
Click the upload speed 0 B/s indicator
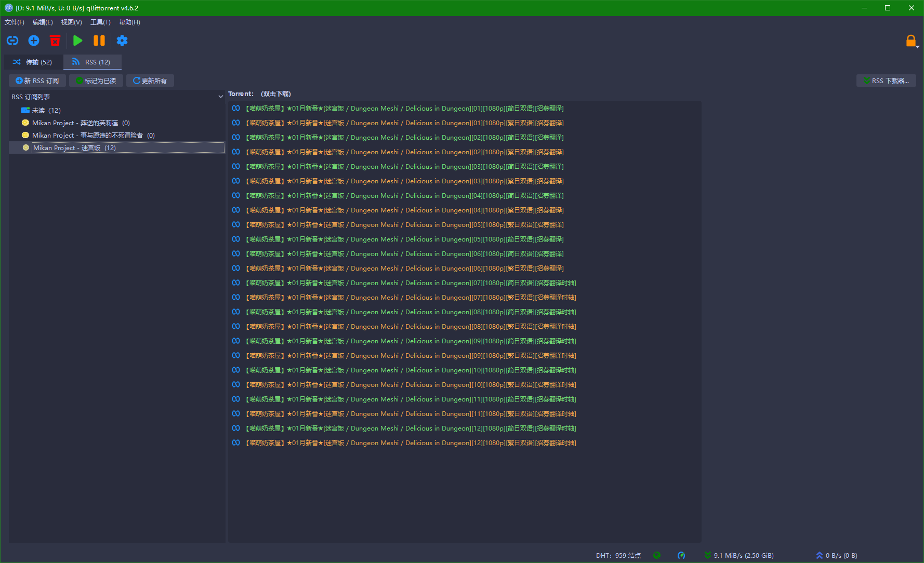tap(837, 555)
